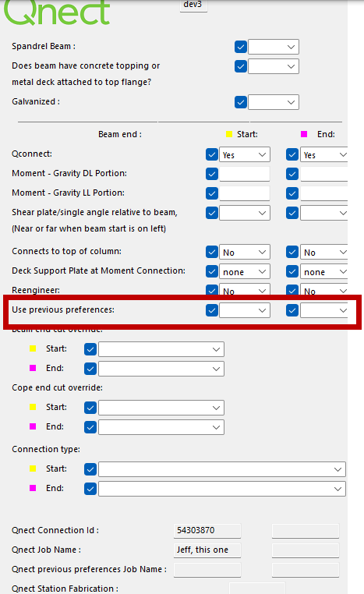Uncheck the Qconnect Start checkbox
The height and width of the screenshot is (594, 364).
212,154
